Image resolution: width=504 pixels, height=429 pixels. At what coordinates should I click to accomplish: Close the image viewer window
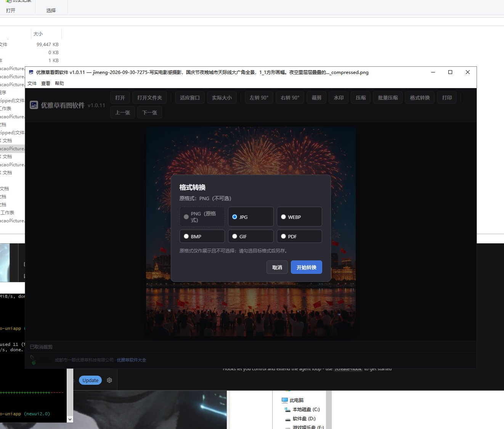point(468,72)
